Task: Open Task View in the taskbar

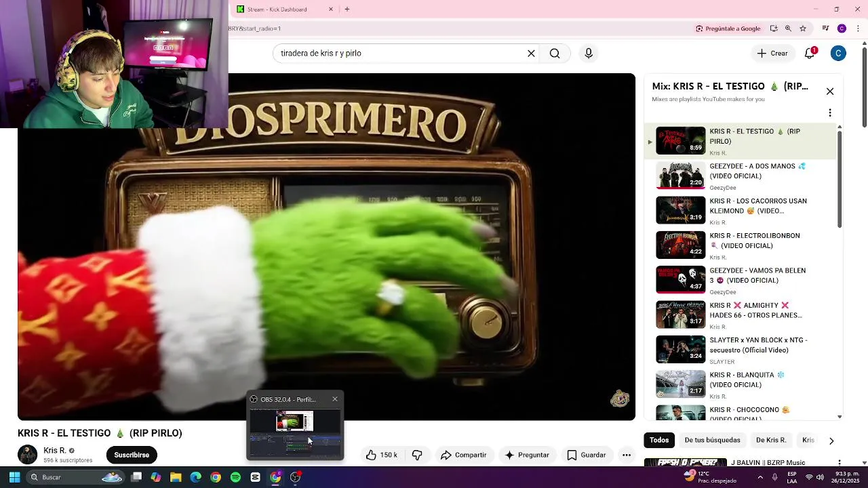Action: coord(136,477)
